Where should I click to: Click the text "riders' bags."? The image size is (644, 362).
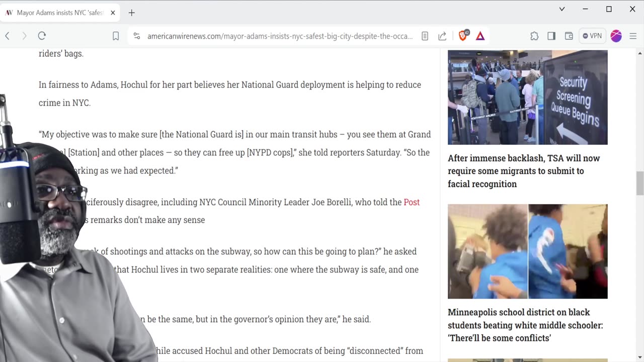pyautogui.click(x=61, y=53)
